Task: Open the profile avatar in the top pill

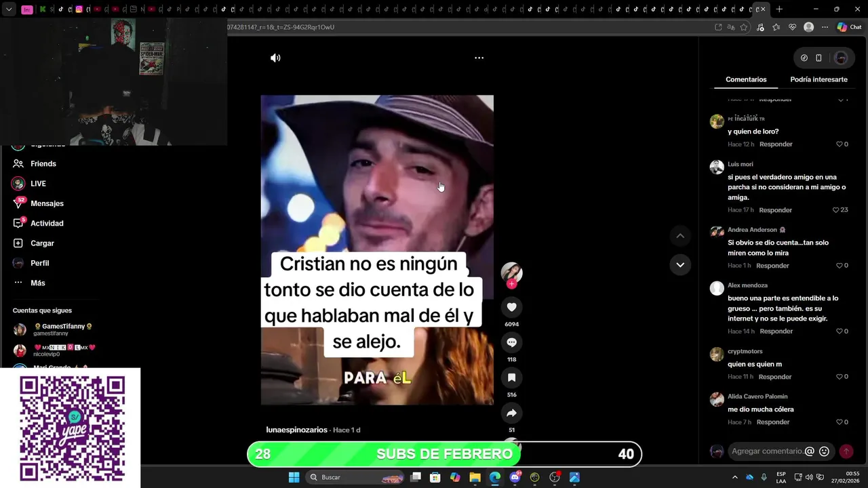Action: coord(841,58)
